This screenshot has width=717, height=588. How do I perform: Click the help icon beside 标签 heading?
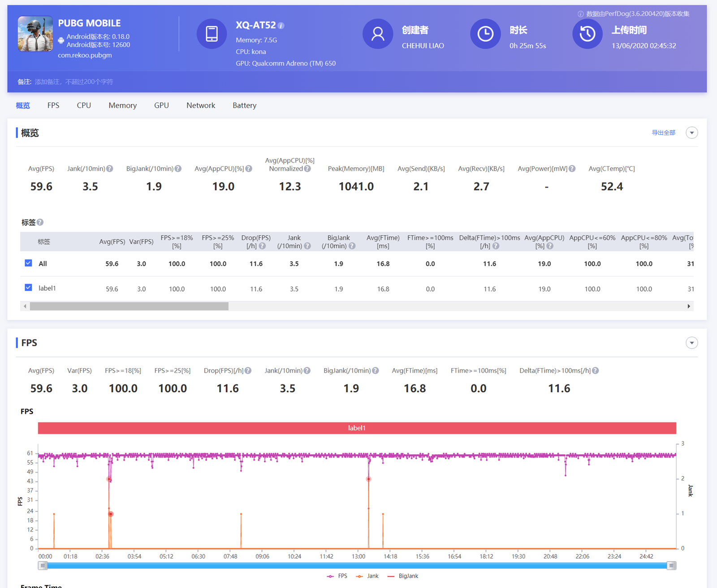point(40,222)
